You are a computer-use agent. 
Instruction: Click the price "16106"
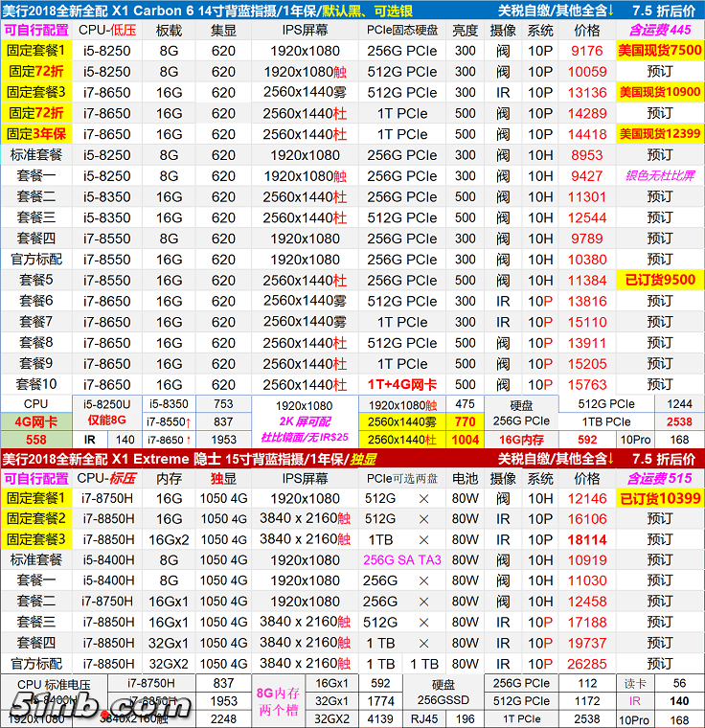[587, 519]
